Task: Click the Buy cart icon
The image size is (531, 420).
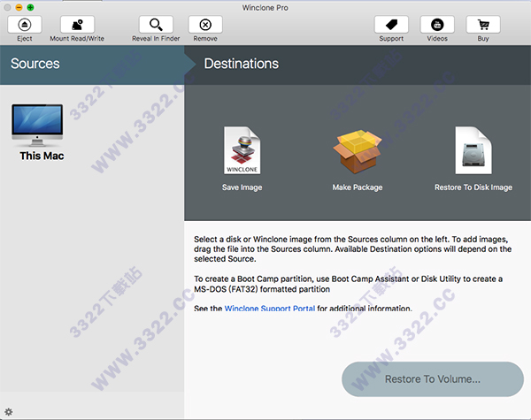Action: pyautogui.click(x=483, y=25)
